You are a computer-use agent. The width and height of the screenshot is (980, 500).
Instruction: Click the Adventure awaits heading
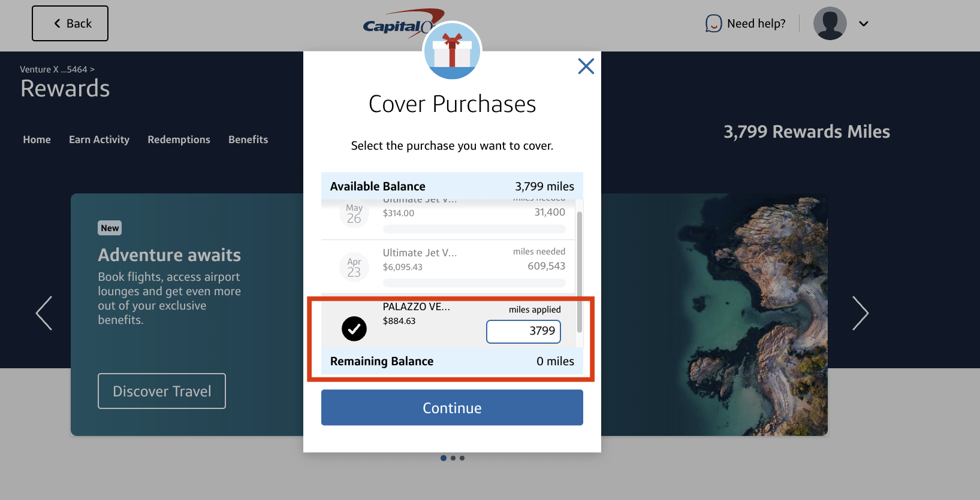[170, 255]
